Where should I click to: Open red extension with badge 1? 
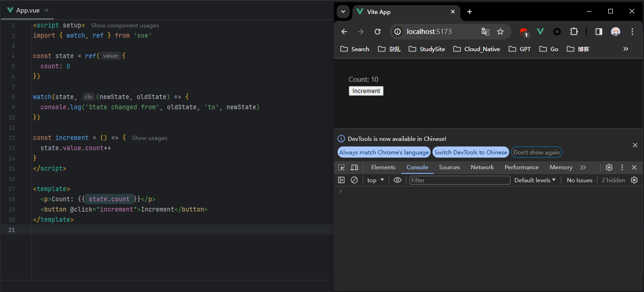[x=524, y=32]
